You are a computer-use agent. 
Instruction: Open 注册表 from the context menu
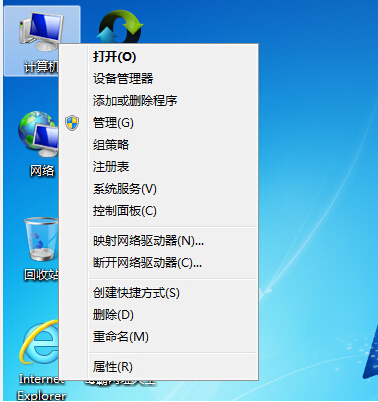click(158, 167)
